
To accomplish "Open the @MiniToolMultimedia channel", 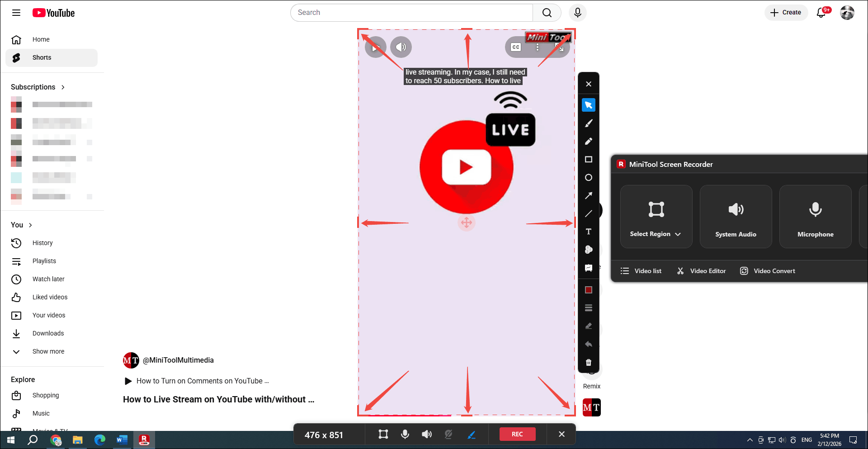I will [x=178, y=360].
